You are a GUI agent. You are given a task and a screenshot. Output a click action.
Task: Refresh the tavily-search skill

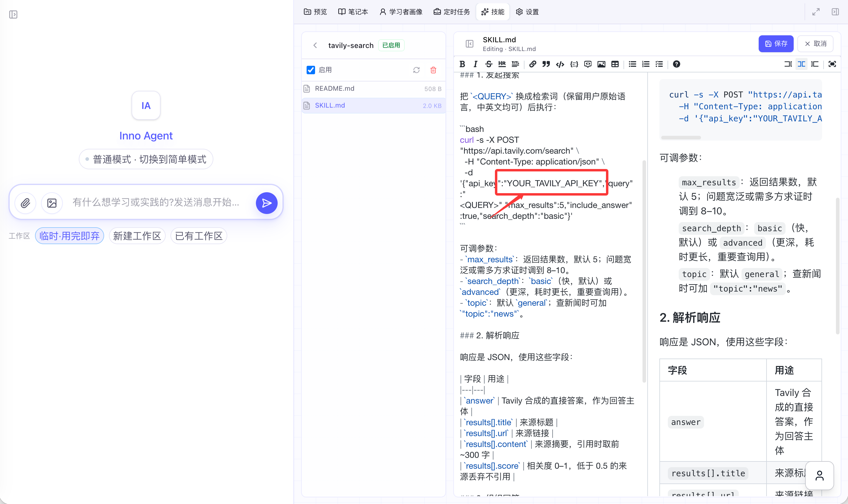[x=416, y=70]
